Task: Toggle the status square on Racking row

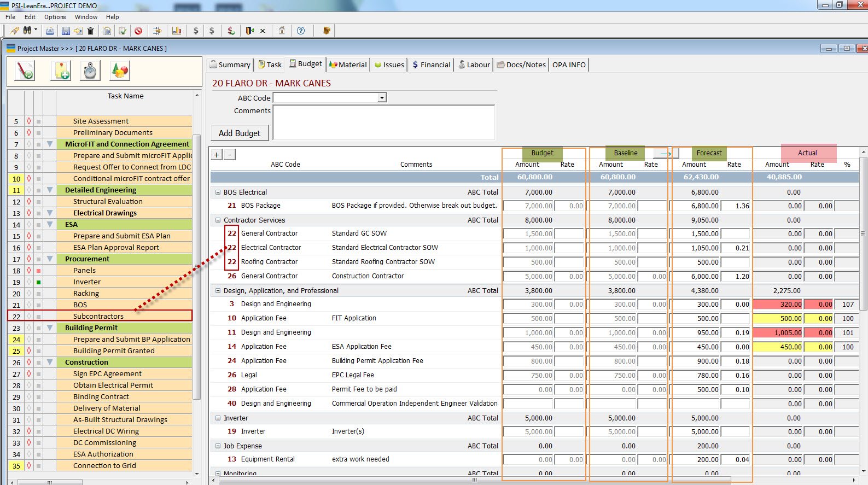Action: tap(38, 294)
